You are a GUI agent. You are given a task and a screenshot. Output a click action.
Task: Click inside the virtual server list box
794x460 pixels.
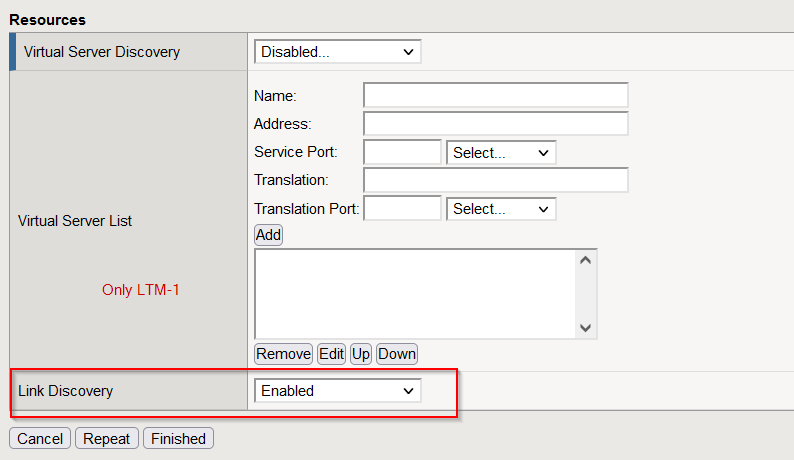[415, 294]
